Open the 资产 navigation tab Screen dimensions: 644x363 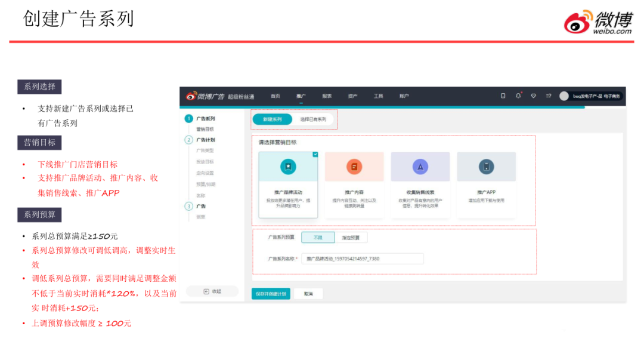pos(352,96)
